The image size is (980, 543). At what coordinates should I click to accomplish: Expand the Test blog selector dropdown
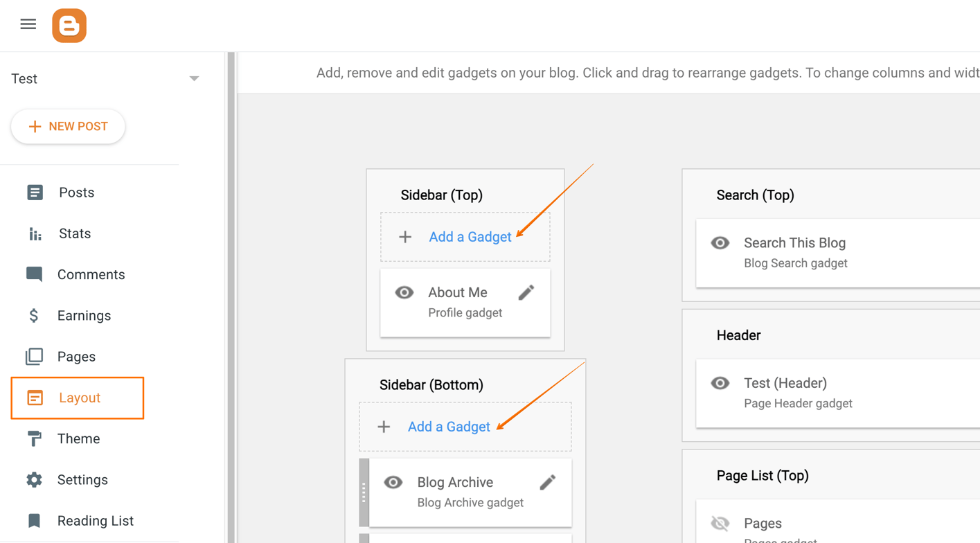[x=194, y=78]
